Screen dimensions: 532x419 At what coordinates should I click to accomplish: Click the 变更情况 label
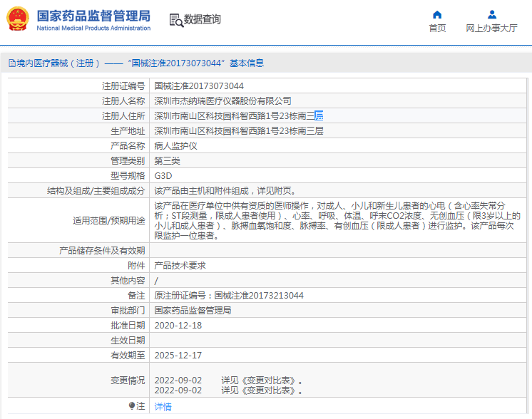click(x=128, y=381)
